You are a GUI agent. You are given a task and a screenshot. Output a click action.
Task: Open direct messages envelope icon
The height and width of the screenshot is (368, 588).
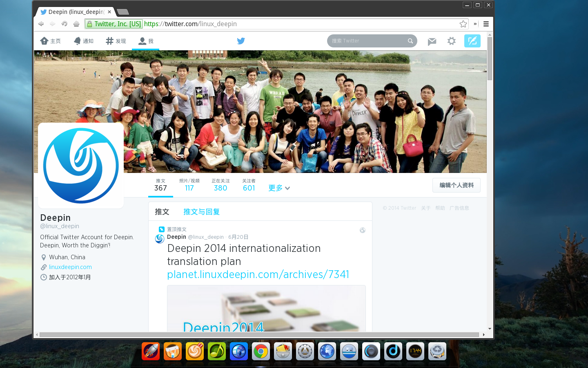(432, 41)
